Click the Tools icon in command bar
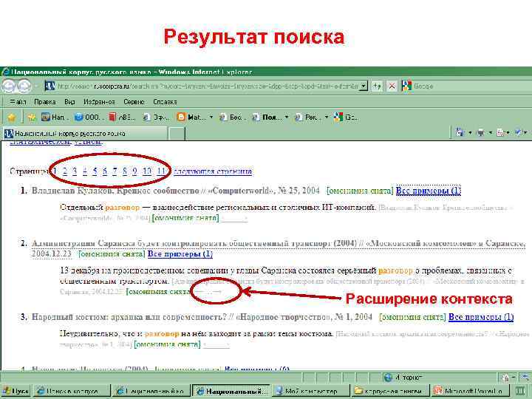This screenshot has height=399, width=532. coord(519,132)
